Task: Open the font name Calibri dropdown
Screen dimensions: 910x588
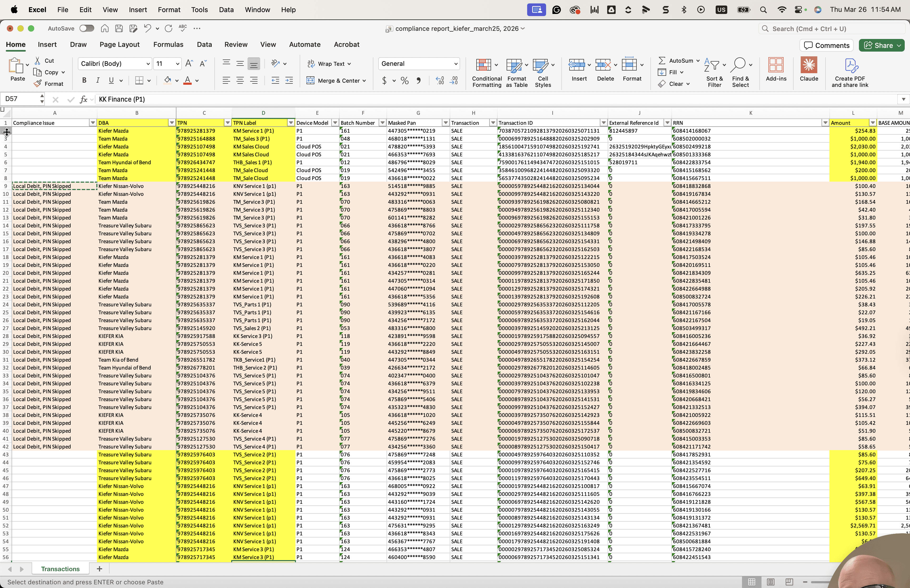Action: point(148,64)
